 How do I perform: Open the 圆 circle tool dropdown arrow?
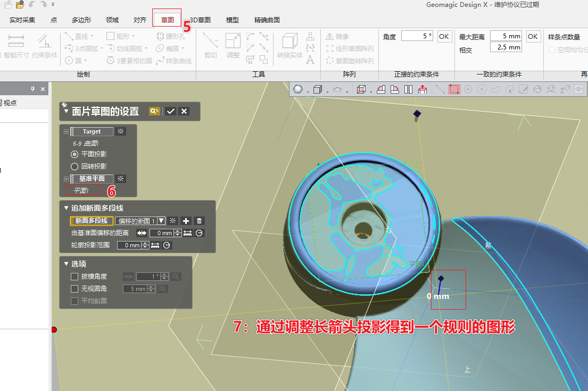[85, 60]
